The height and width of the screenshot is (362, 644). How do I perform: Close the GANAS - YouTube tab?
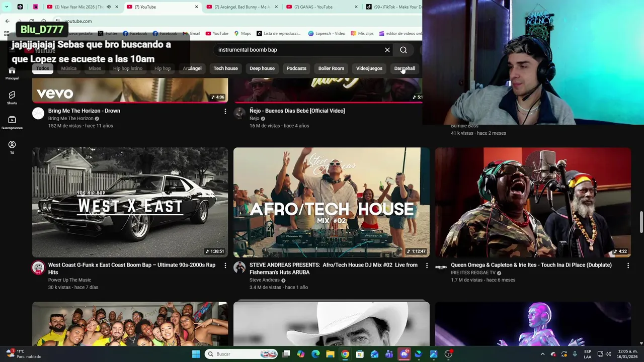click(356, 7)
